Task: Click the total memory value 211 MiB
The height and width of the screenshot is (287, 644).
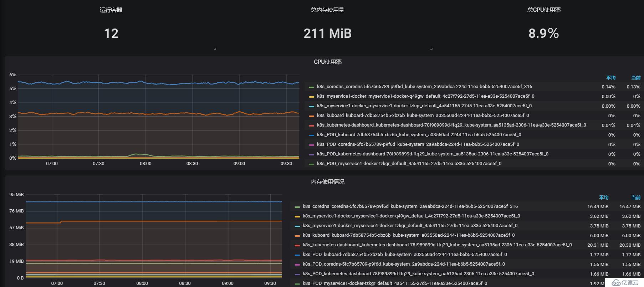Action: (327, 34)
